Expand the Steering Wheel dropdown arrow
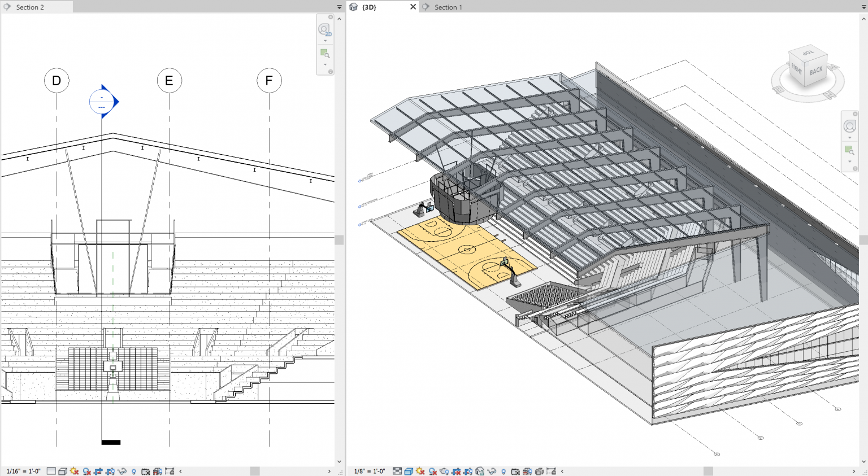The width and height of the screenshot is (868, 476). tap(325, 41)
